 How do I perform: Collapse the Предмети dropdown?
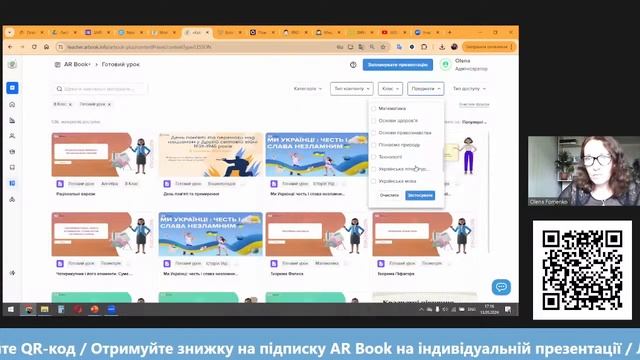(x=425, y=89)
